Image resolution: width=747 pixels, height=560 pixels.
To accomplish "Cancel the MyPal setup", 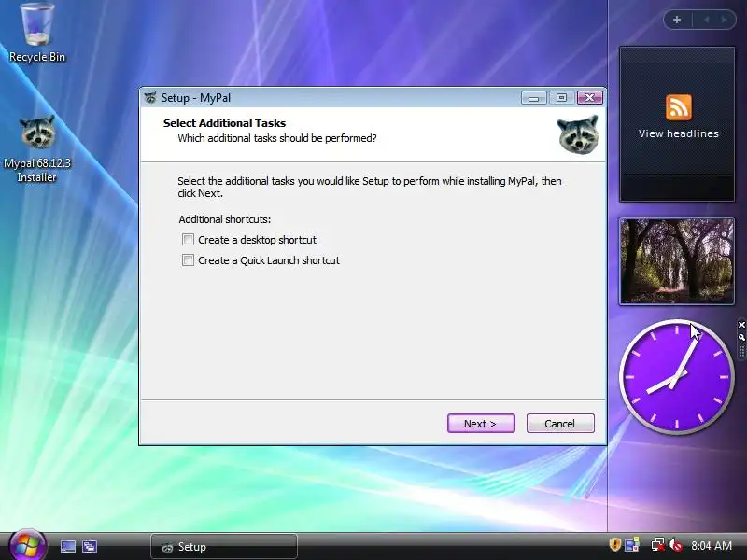I will pyautogui.click(x=560, y=424).
